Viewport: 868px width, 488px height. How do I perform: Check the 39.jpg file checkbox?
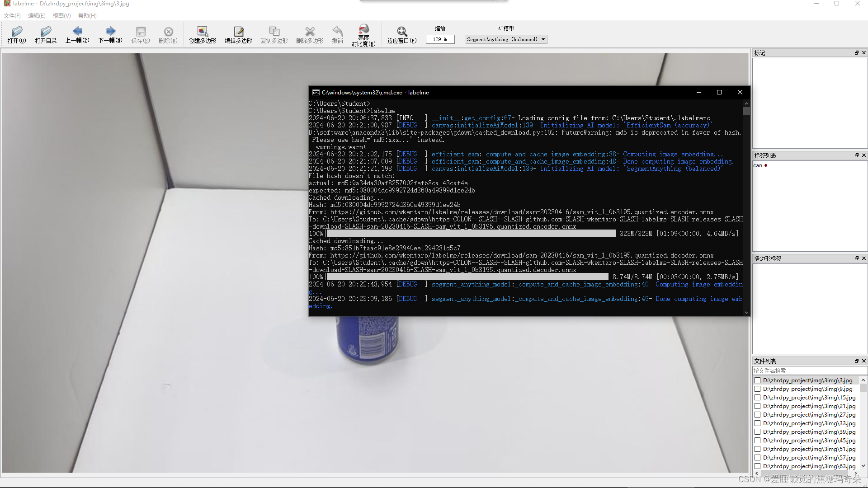tap(758, 432)
